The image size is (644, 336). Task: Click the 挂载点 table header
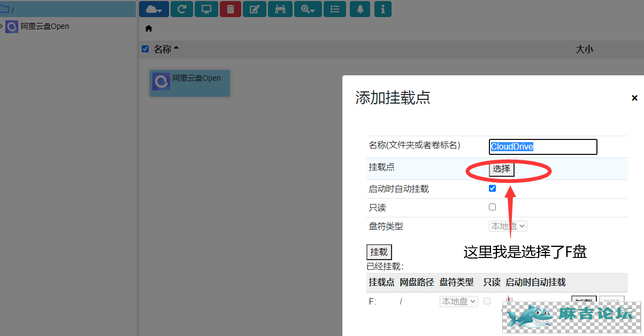point(381,282)
